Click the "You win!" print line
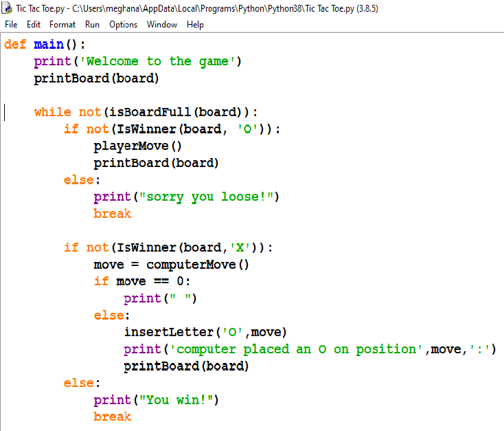This screenshot has height=431, width=504. 157,400
